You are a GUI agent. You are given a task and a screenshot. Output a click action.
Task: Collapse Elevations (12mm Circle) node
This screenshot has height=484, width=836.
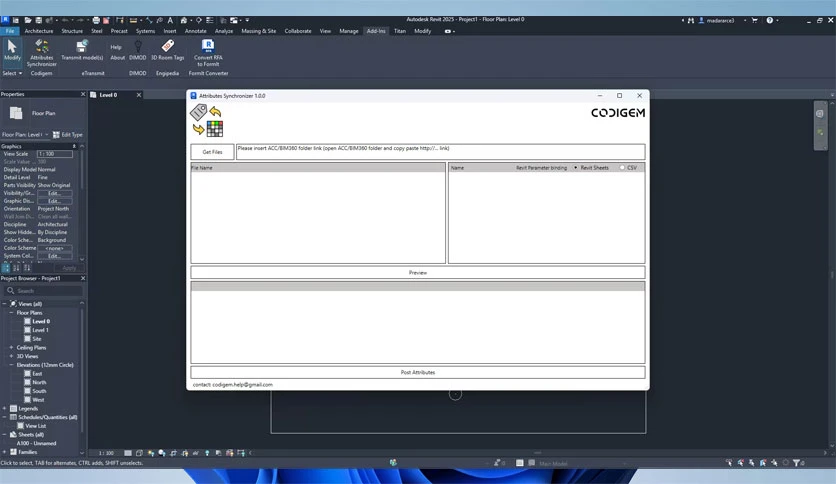pos(11,365)
